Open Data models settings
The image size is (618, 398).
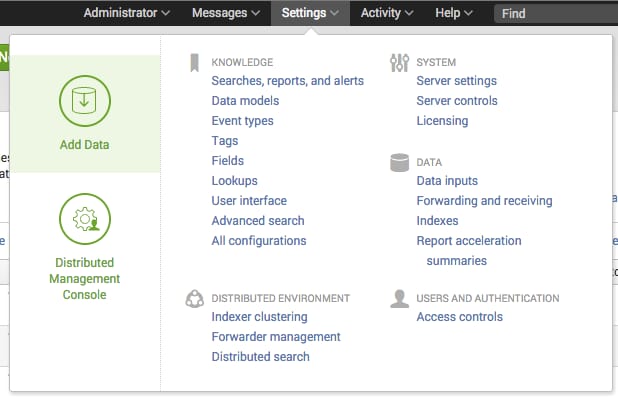click(245, 101)
